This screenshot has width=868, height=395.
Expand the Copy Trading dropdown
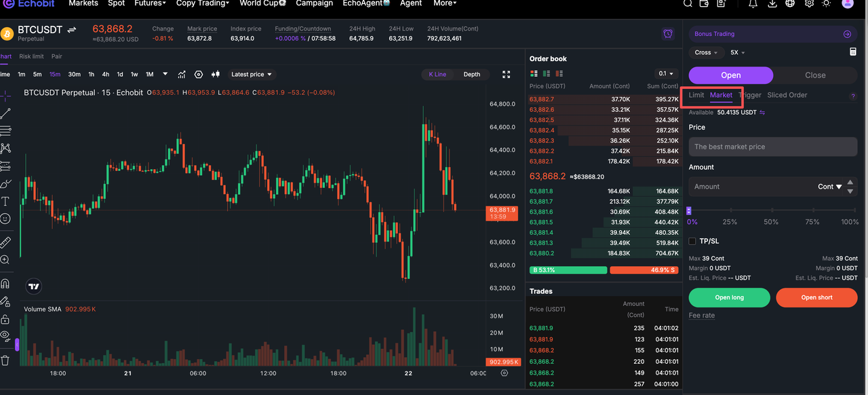pyautogui.click(x=203, y=3)
